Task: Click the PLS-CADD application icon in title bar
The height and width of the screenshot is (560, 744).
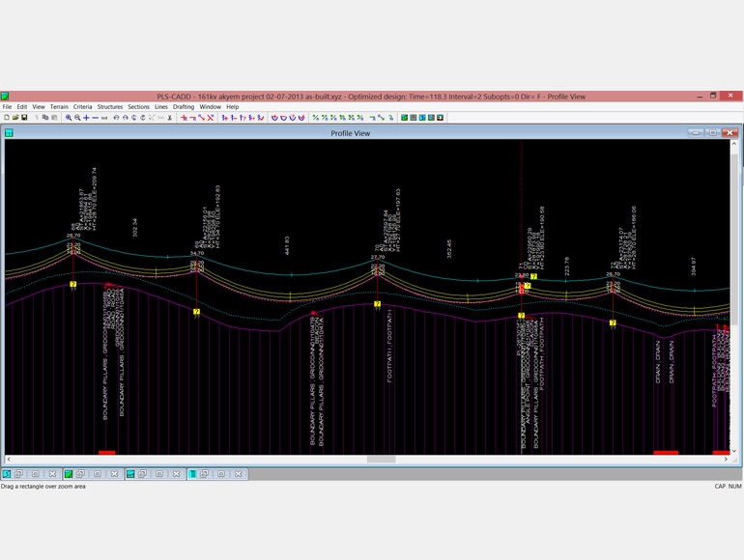Action: coord(5,97)
